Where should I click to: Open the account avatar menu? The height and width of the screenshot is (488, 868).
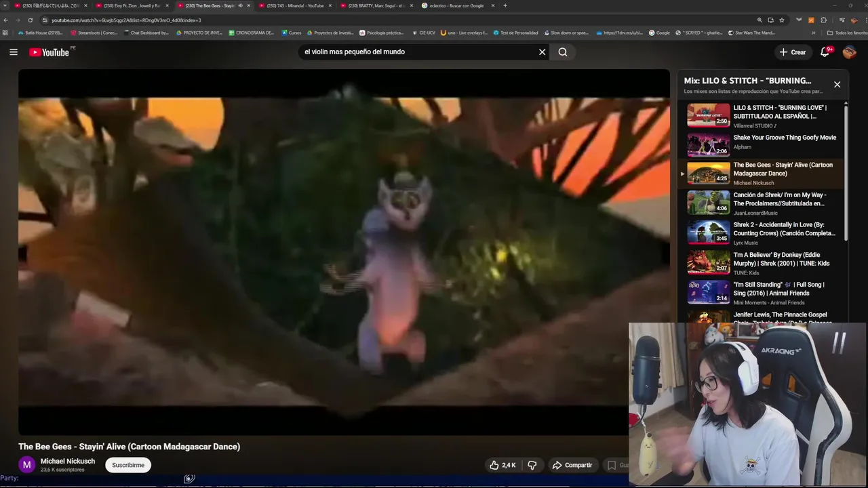coord(849,52)
